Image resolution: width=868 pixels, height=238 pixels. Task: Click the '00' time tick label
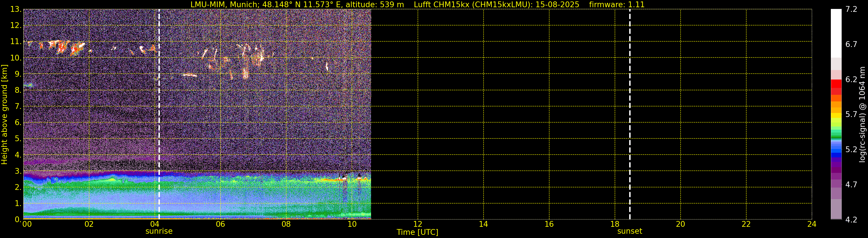pyautogui.click(x=27, y=224)
